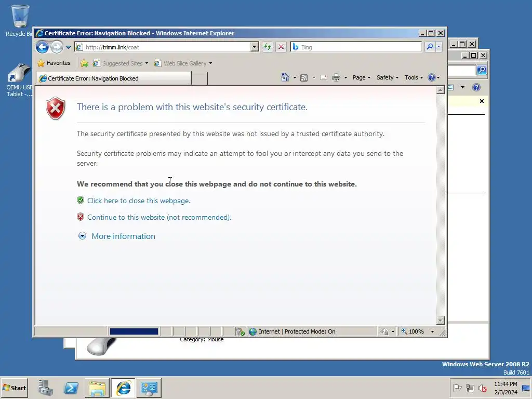
Task: Click the Print icon
Action: click(x=336, y=78)
